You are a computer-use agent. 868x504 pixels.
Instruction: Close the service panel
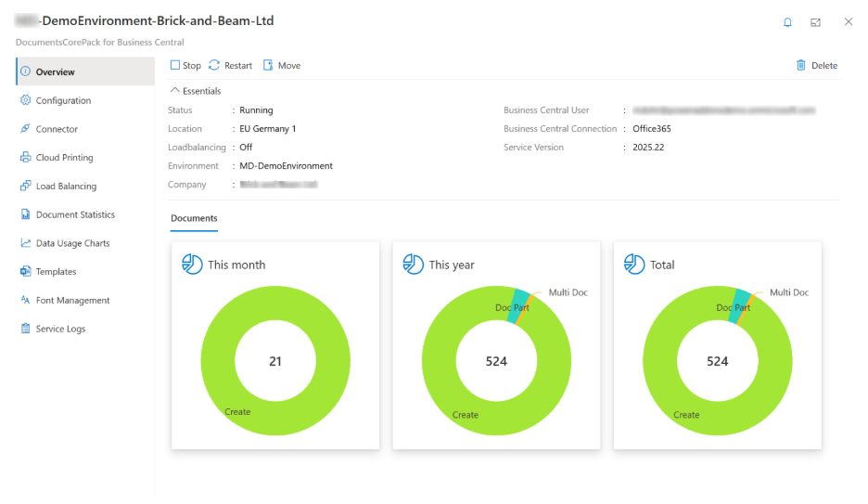[x=849, y=21]
